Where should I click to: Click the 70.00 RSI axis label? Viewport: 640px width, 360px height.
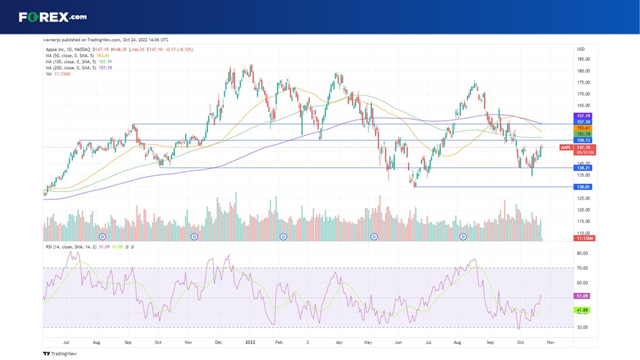582,268
